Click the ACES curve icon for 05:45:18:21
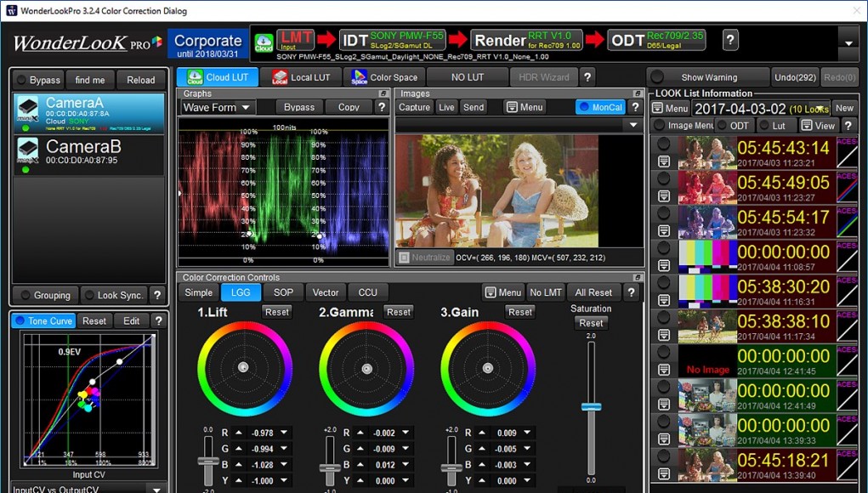 (x=847, y=465)
